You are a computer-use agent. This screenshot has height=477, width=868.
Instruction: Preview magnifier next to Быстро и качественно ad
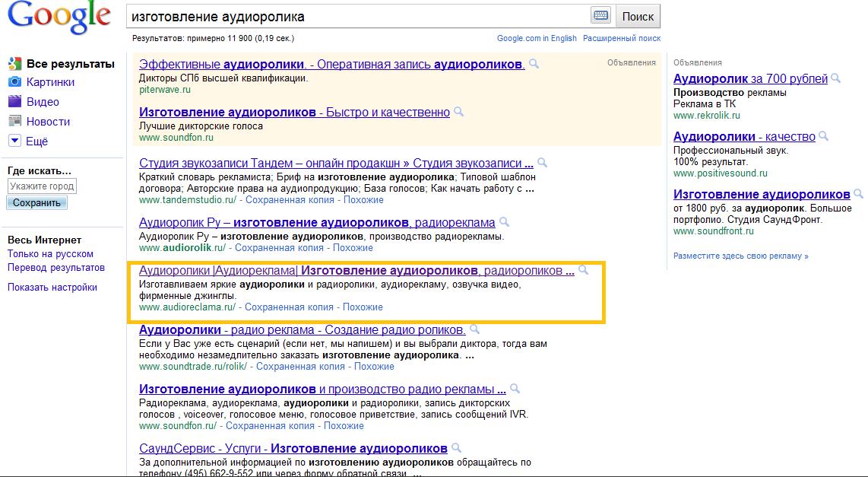(458, 112)
